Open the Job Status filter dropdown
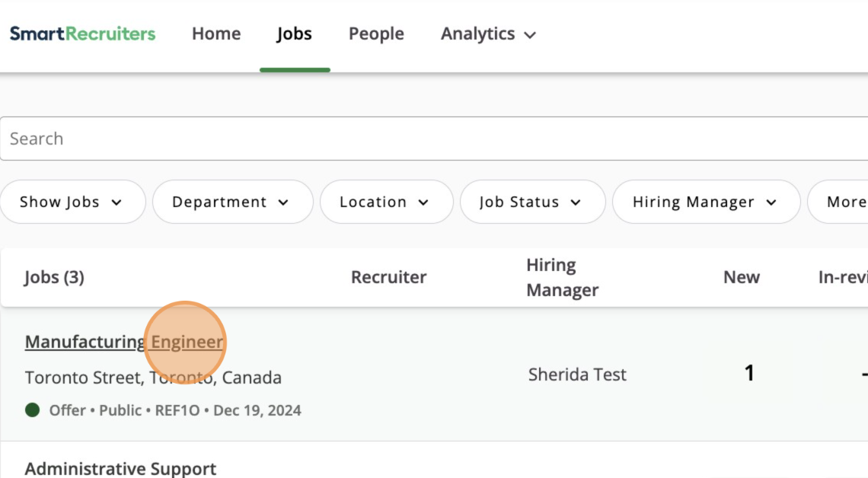Viewport: 868px width, 478px height. point(532,202)
